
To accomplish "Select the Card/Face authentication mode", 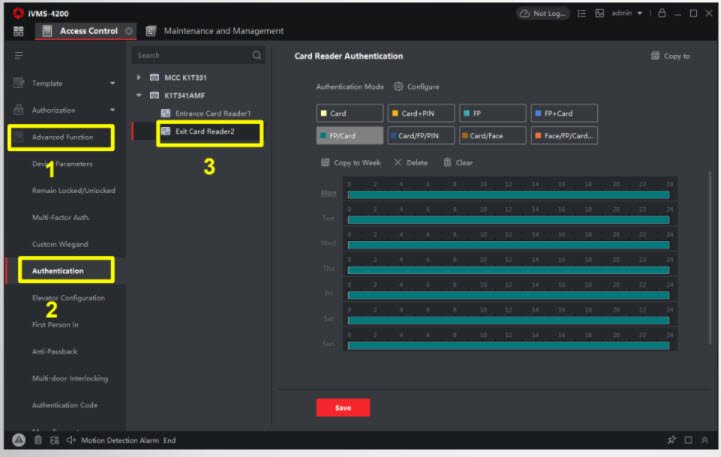I will tap(492, 135).
